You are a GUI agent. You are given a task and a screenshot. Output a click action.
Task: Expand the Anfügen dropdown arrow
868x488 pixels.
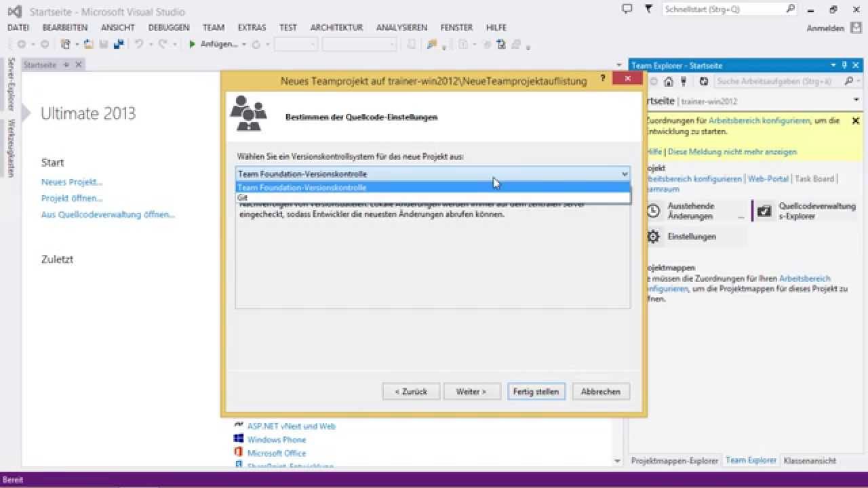(243, 44)
